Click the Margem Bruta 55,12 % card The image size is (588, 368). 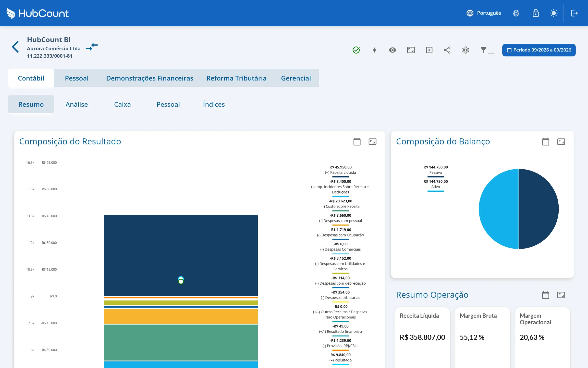point(482,337)
